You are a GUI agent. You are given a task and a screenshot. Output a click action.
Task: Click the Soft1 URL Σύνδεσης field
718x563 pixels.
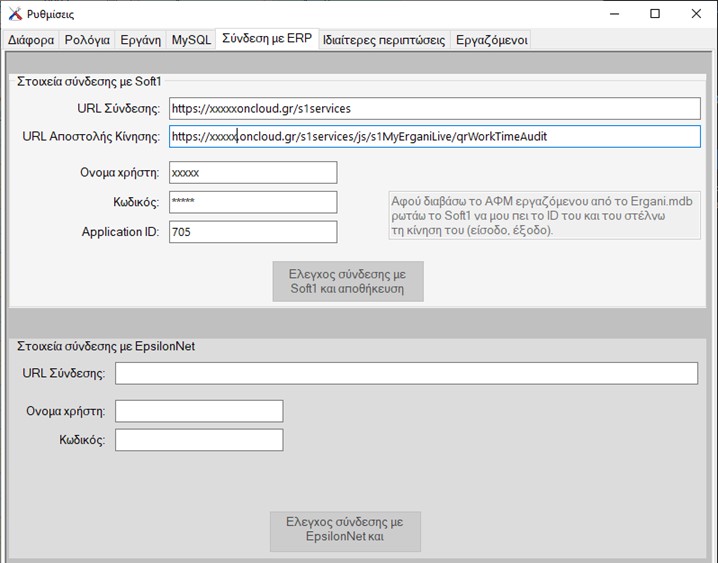(433, 108)
